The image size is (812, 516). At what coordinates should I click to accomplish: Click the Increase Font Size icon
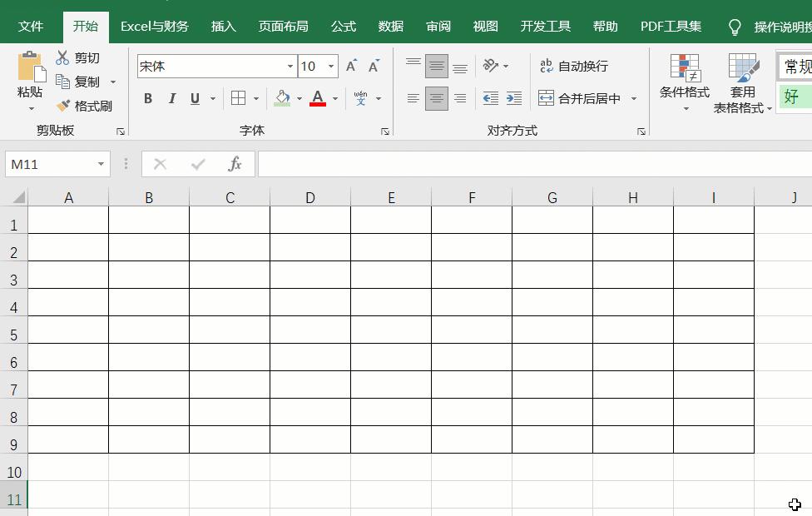(350, 63)
